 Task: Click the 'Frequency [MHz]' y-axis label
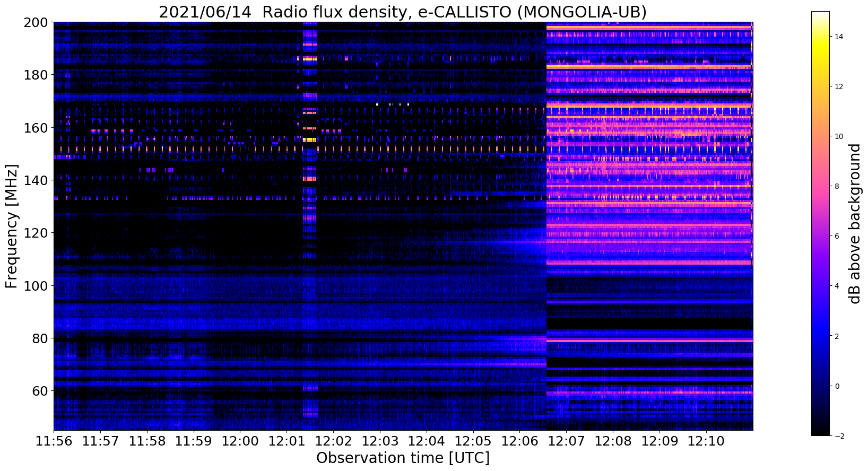click(12, 226)
